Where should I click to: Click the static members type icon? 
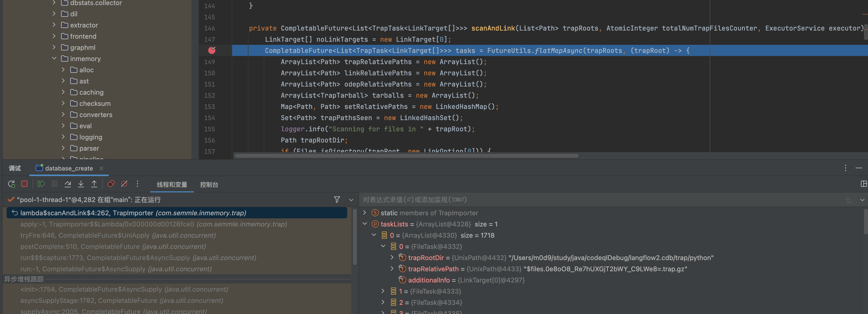(x=375, y=213)
